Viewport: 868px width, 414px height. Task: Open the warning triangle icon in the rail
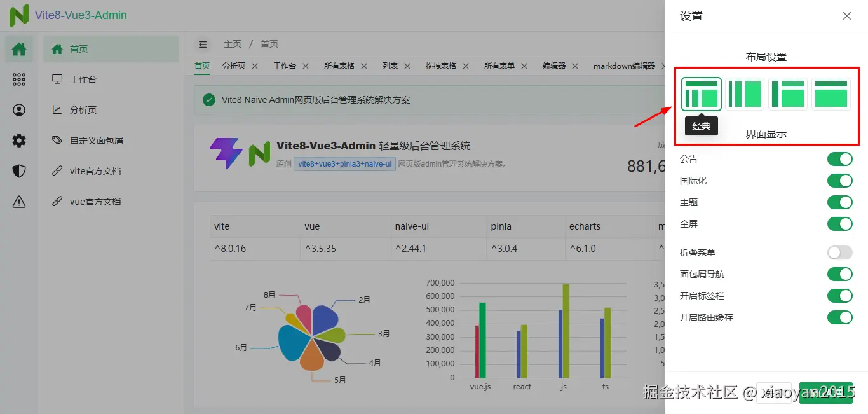tap(19, 202)
